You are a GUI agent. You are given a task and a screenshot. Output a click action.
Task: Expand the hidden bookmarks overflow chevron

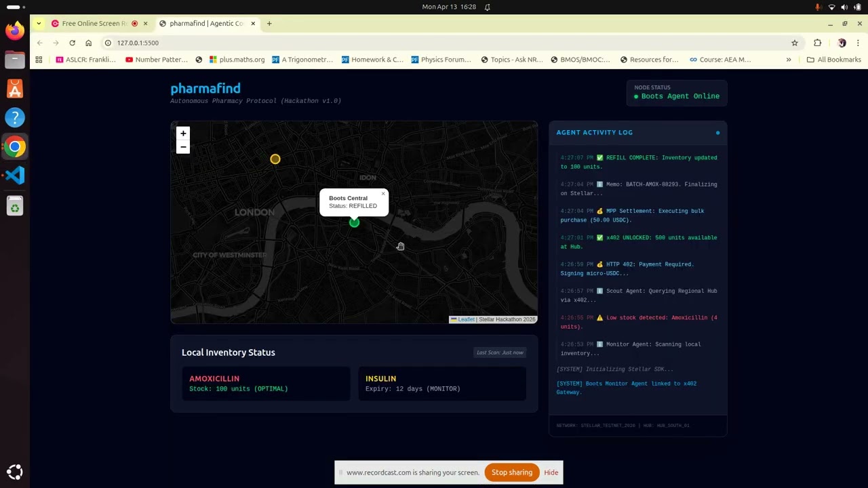tap(789, 60)
